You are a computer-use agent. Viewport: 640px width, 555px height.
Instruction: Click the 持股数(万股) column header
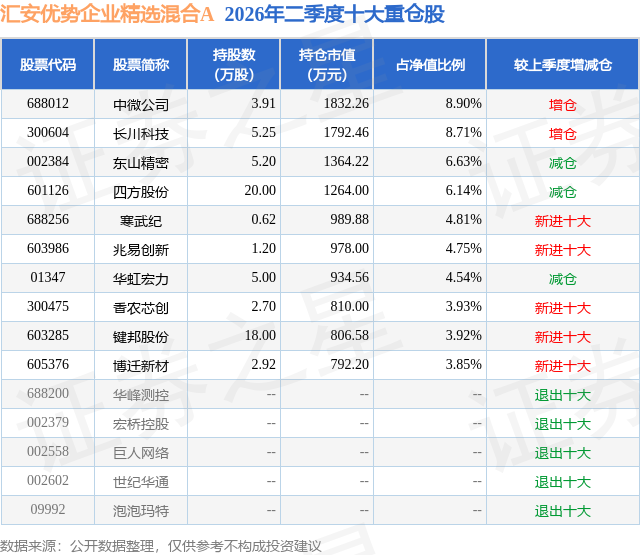[233, 64]
